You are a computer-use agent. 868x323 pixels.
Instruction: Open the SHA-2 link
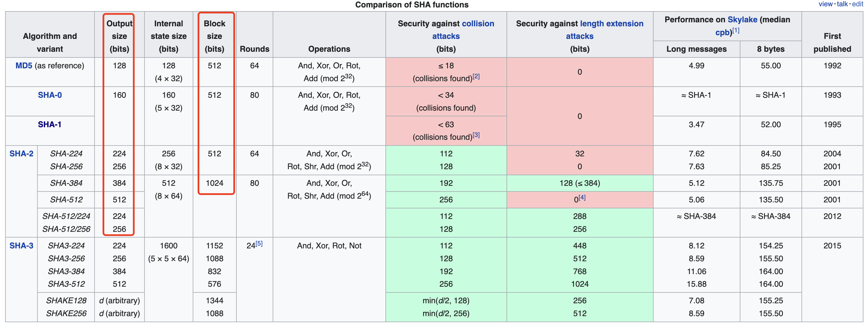point(21,154)
